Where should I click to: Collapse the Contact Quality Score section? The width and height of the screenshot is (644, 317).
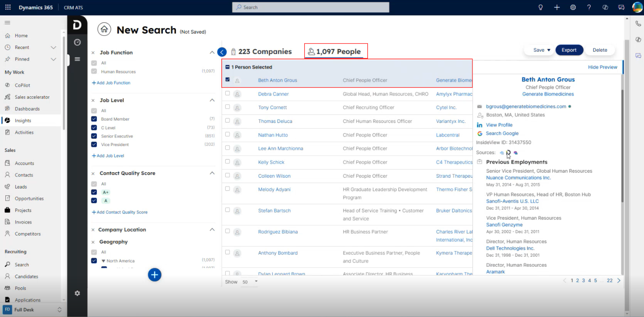tap(212, 173)
